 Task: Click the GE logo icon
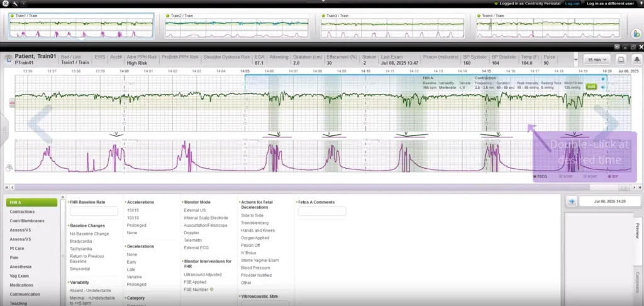6,3
